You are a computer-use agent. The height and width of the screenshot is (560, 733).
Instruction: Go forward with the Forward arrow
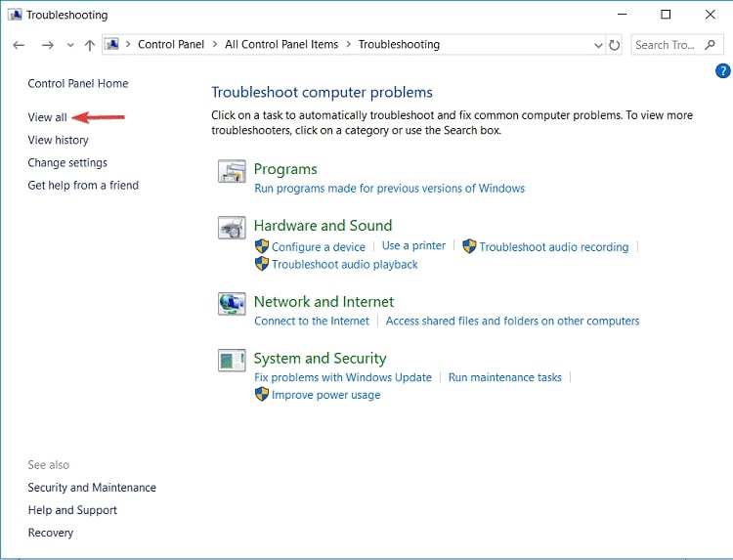coord(47,45)
